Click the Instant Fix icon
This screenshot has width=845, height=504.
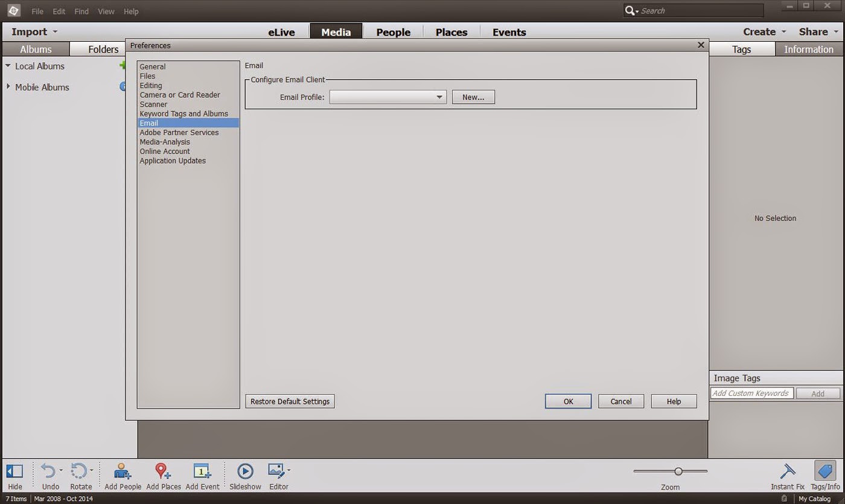click(787, 471)
